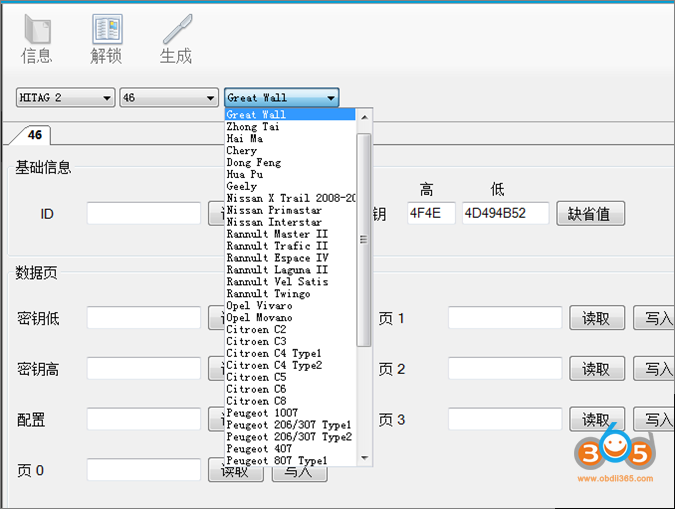Choose Rannult Vel Satis entry

click(290, 282)
